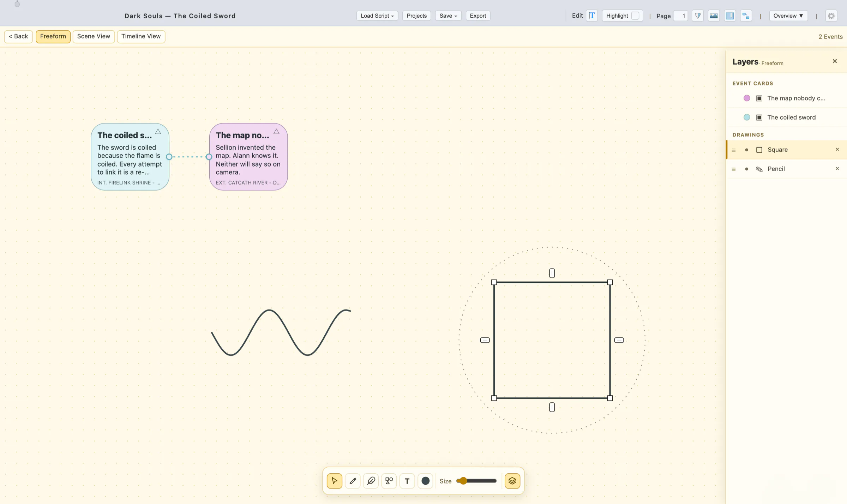
Task: Select the arrow pointer tool
Action: [334, 481]
